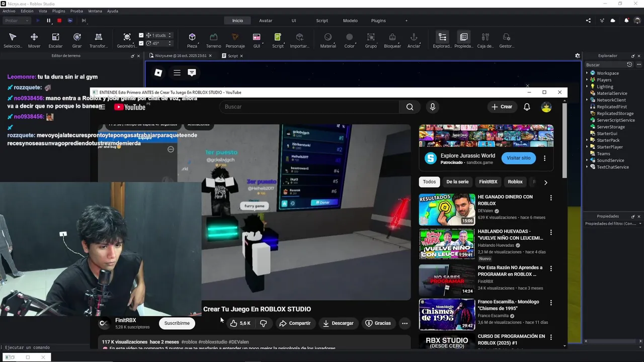Toggle the Explorador panel button
This screenshot has height=362, width=644.
pyautogui.click(x=442, y=40)
